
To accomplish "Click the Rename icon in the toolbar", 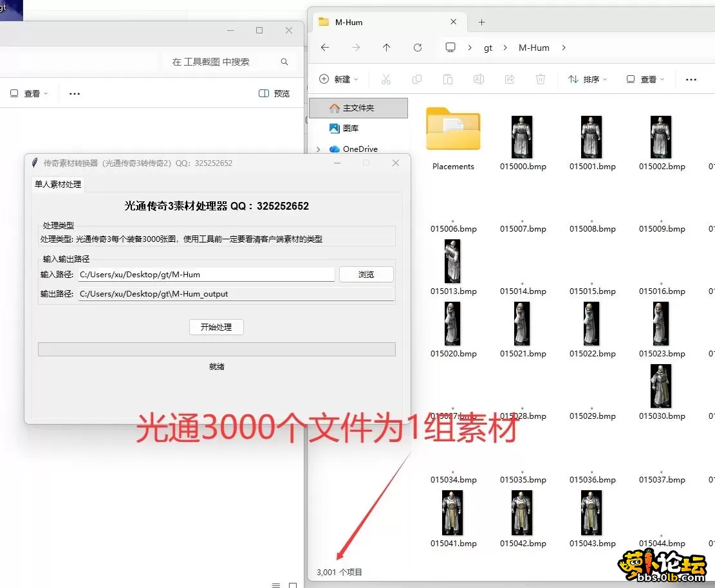I will (478, 78).
